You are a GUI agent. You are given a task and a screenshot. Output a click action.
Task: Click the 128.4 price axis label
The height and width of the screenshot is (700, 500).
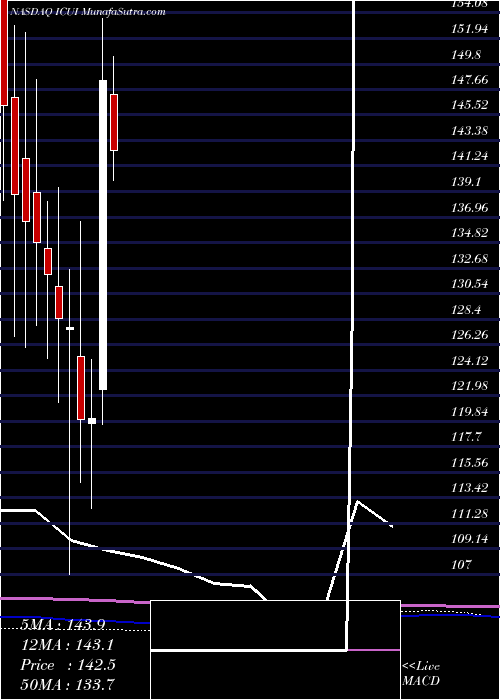466,309
